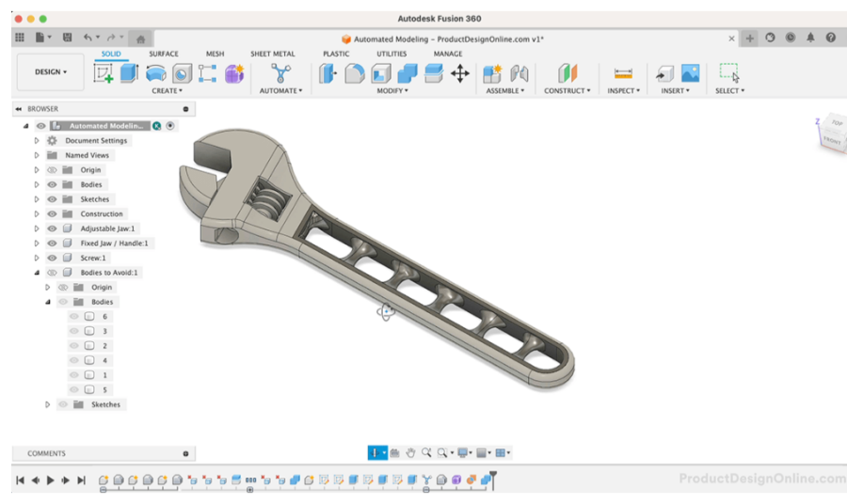Hide the Adjustable Jaw:1 component
The image size is (847, 504).
[x=52, y=228]
